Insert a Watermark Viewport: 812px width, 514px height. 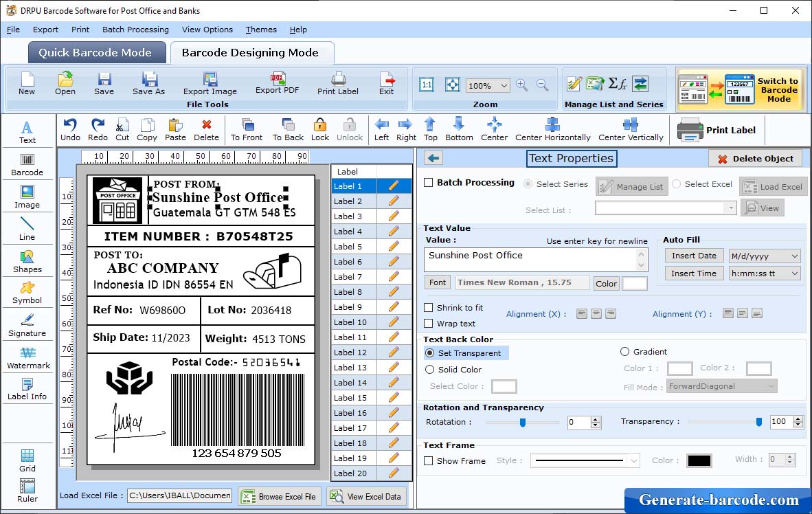(28, 358)
